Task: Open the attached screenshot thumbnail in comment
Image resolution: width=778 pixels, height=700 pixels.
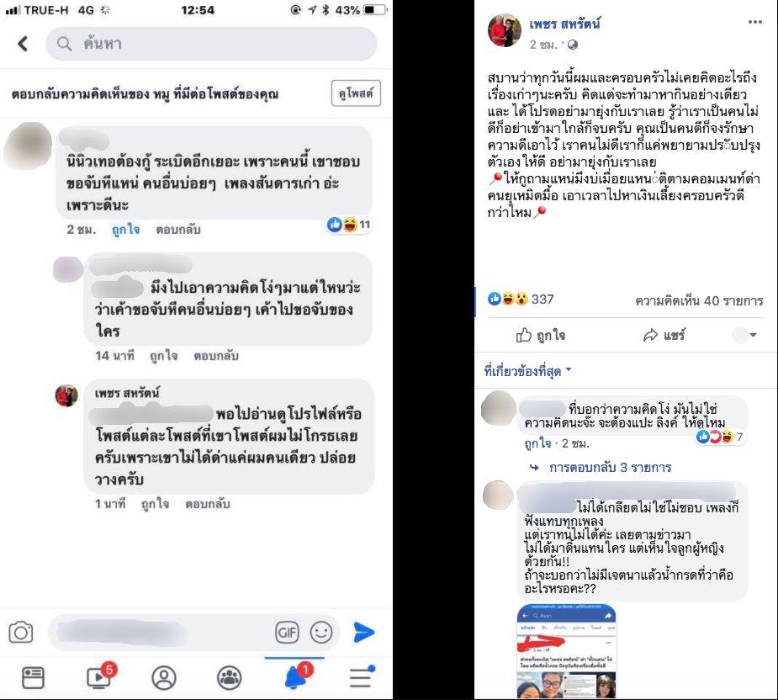Action: 566,651
